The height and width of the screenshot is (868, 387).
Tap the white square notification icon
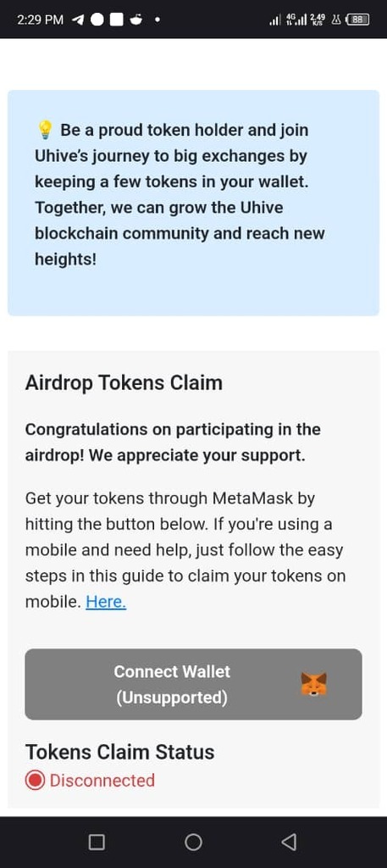pos(116,20)
